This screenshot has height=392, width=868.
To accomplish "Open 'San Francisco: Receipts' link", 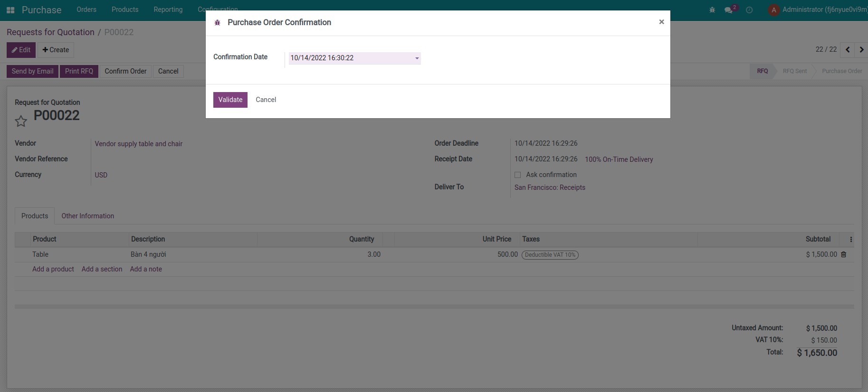I will pos(550,187).
